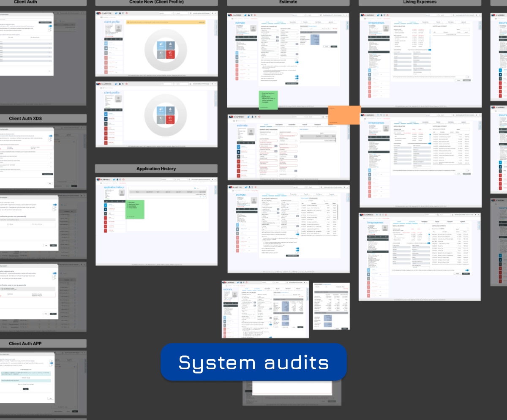Click the System audits button
The width and height of the screenshot is (507, 420).
tap(253, 362)
